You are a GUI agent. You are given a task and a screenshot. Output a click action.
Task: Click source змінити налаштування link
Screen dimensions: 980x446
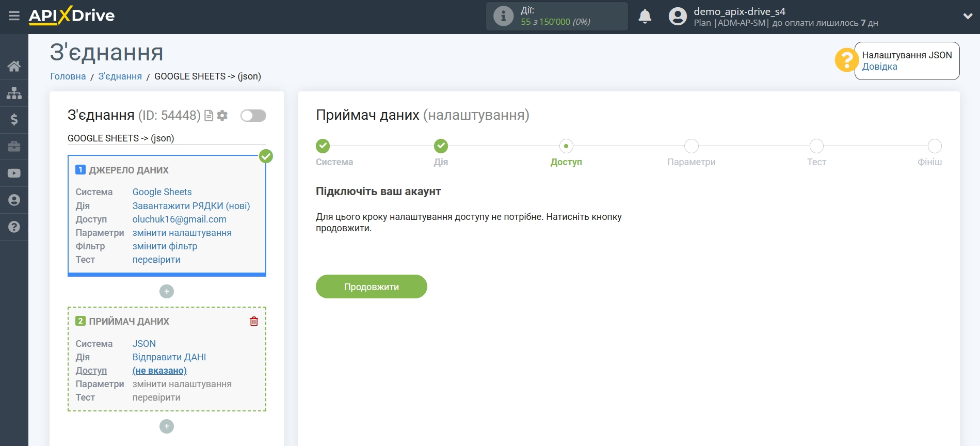(x=182, y=233)
